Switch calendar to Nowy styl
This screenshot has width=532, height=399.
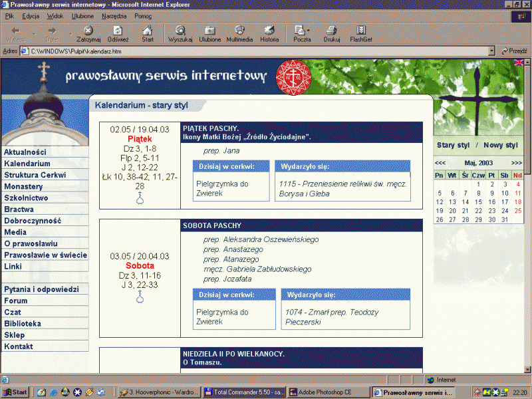(501, 145)
